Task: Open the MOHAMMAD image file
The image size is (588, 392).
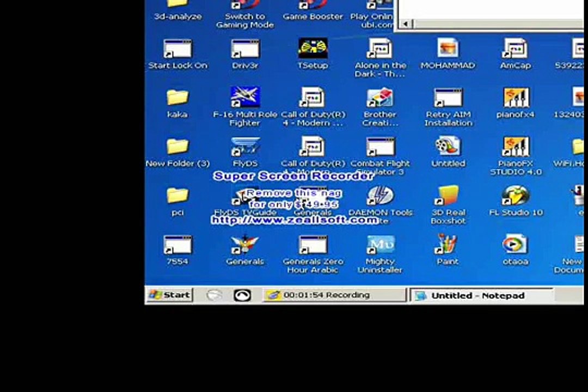Action: [448, 49]
